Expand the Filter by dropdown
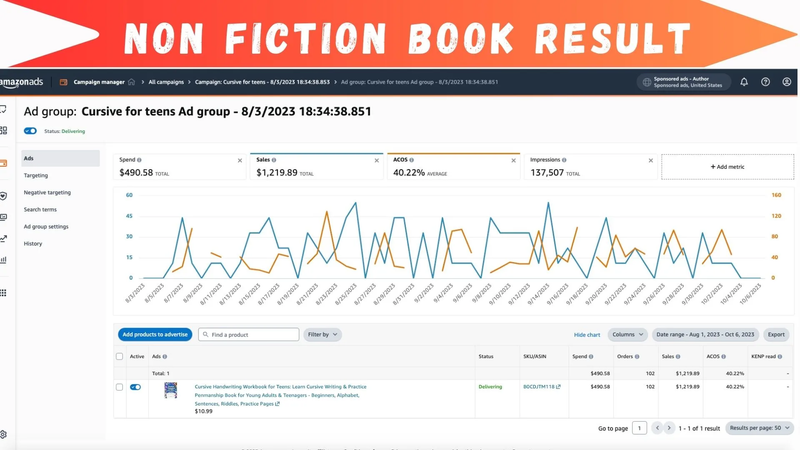The width and height of the screenshot is (800, 450). tap(322, 335)
